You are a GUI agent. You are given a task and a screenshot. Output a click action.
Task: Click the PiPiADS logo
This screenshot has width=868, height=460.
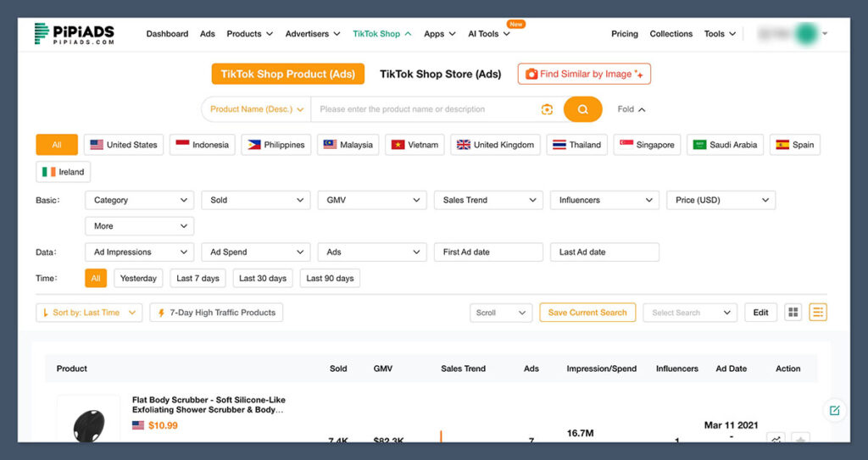click(x=75, y=34)
